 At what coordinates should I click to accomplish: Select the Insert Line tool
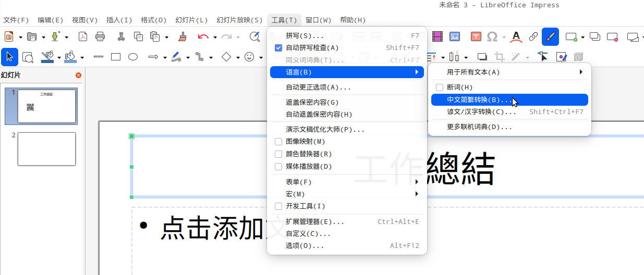pyautogui.click(x=99, y=57)
